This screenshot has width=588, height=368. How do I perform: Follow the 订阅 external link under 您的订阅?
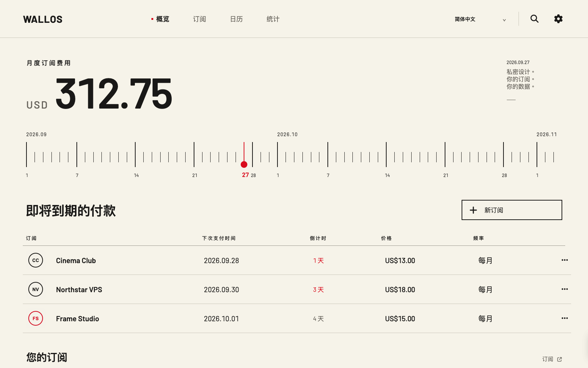pyautogui.click(x=552, y=359)
